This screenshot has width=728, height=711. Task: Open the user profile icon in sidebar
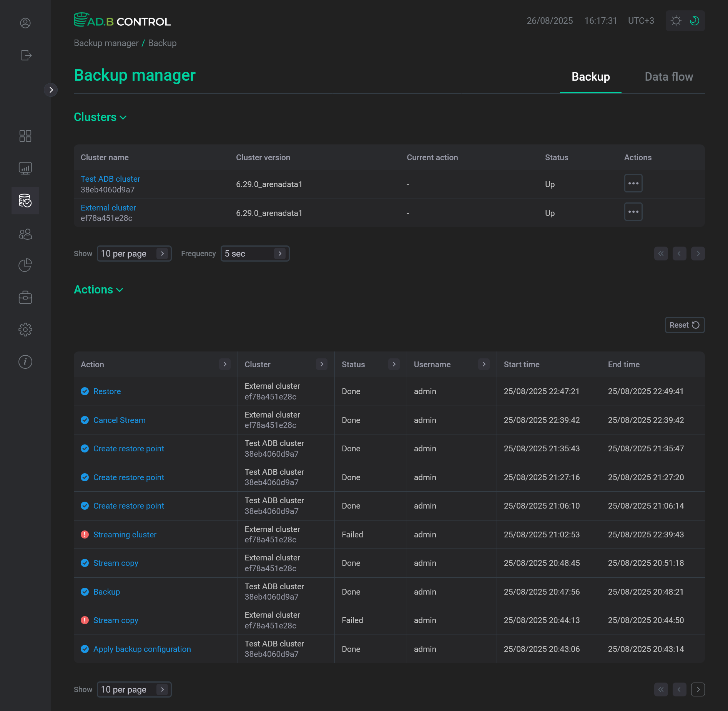point(25,23)
